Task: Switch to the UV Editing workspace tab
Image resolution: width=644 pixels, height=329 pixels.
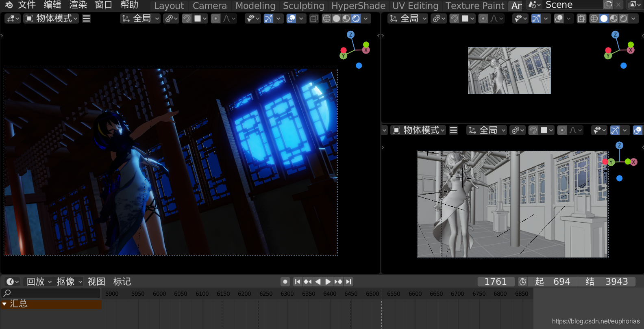Action: (416, 6)
